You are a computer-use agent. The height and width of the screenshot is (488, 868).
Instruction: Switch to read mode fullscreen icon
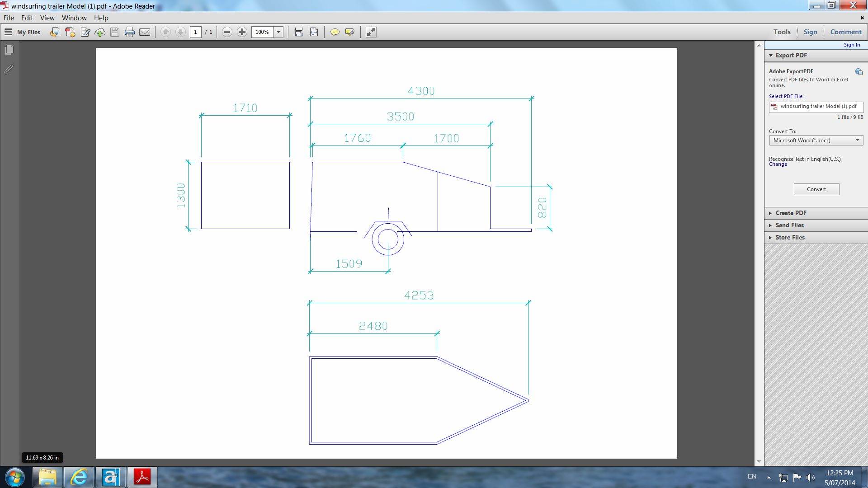click(371, 32)
